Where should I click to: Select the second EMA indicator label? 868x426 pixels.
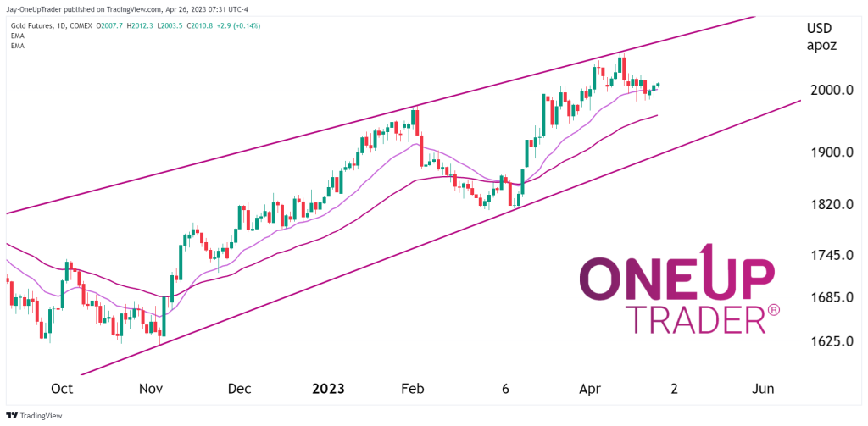(17, 46)
